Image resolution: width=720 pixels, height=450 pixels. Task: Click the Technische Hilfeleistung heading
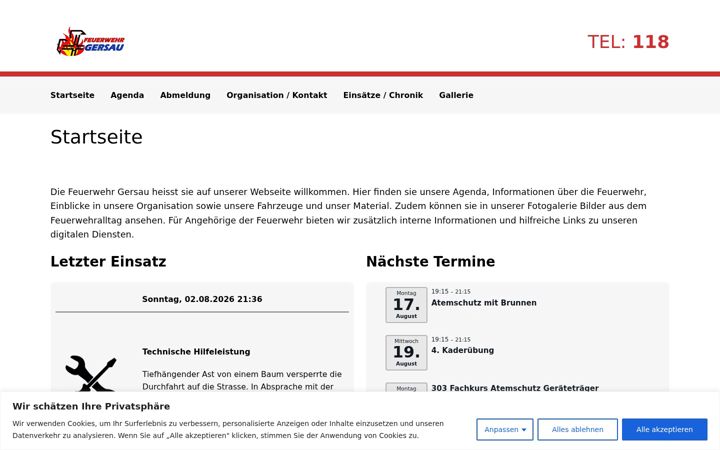coord(196,352)
